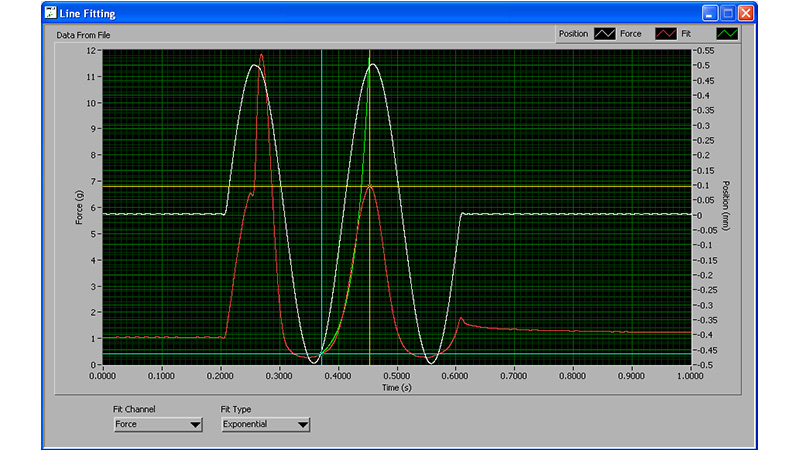The width and height of the screenshot is (800, 450).
Task: Open the Fit Channel dropdown arrow
Action: point(195,424)
